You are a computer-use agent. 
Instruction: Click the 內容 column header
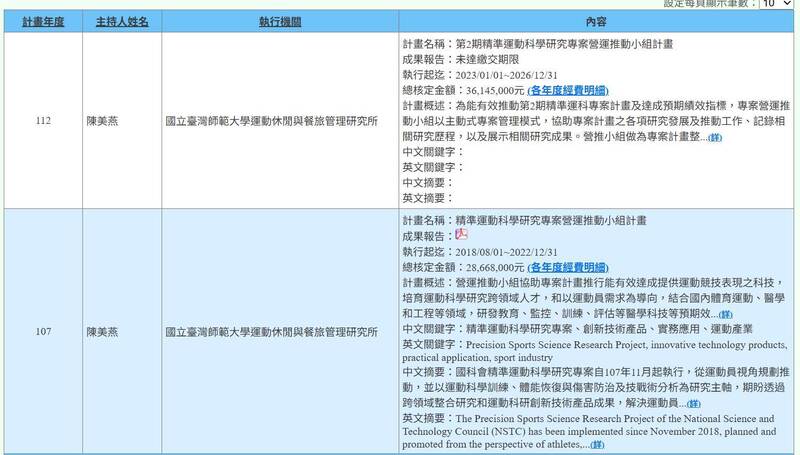pyautogui.click(x=596, y=21)
